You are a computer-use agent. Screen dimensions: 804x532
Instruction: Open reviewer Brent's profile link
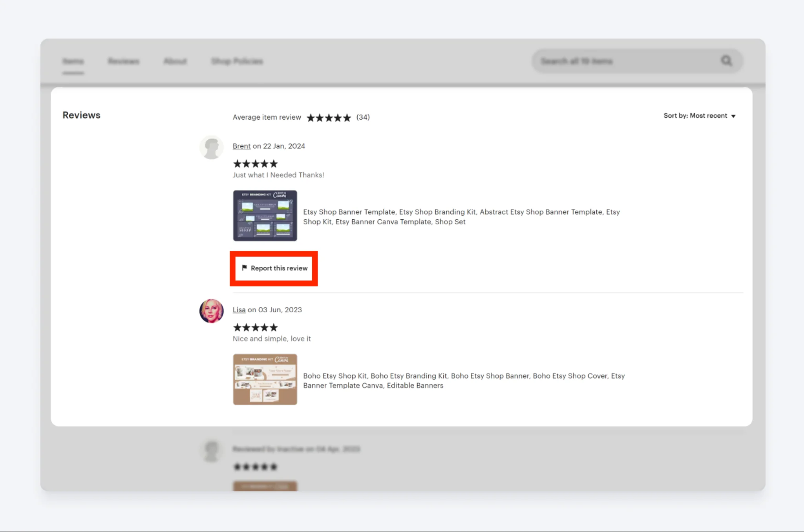tap(241, 146)
